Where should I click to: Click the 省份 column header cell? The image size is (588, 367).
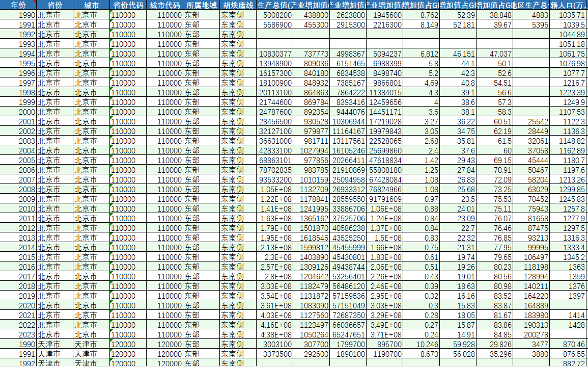(54, 5)
